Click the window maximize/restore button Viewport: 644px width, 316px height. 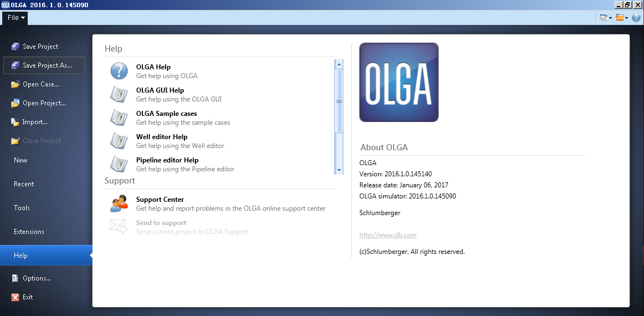[x=627, y=5]
